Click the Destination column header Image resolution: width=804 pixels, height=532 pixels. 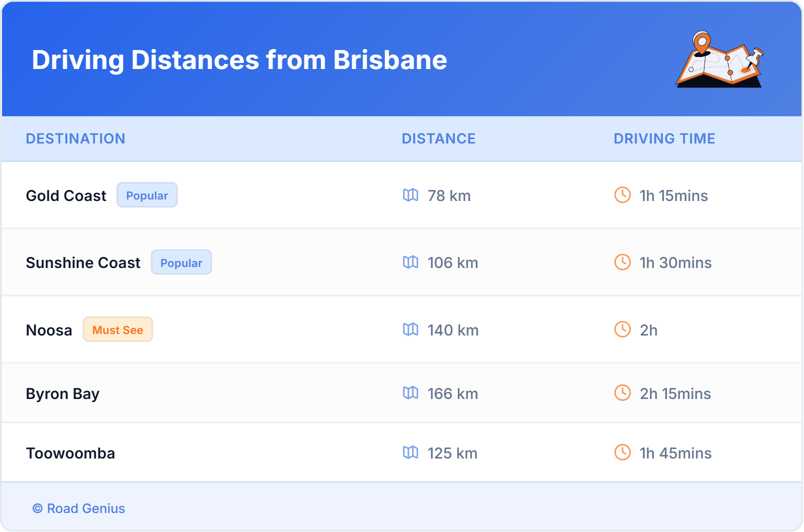75,138
